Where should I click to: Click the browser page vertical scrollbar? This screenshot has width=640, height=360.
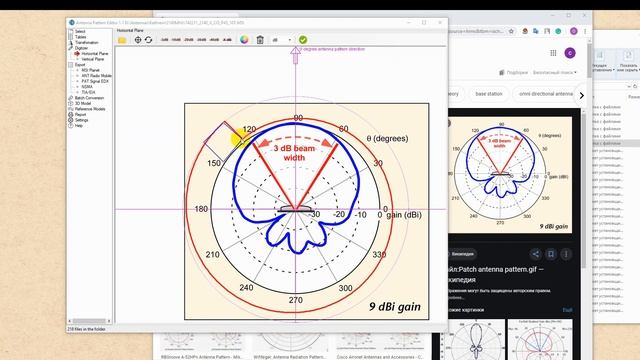click(589, 60)
